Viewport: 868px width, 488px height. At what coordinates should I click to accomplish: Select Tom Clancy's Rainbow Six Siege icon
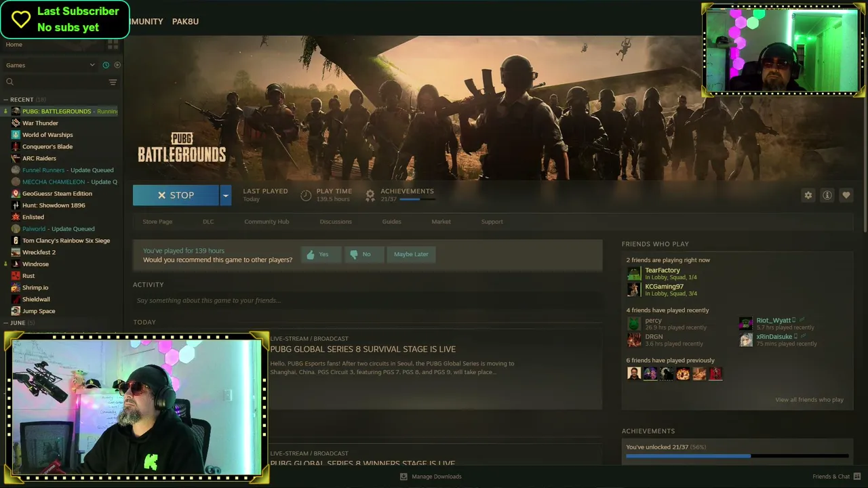pyautogui.click(x=16, y=241)
